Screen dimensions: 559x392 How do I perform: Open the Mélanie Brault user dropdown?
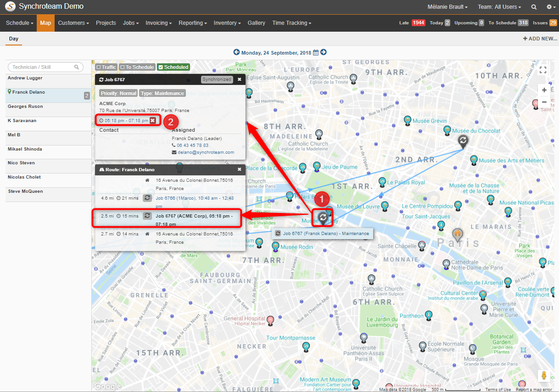(x=447, y=7)
